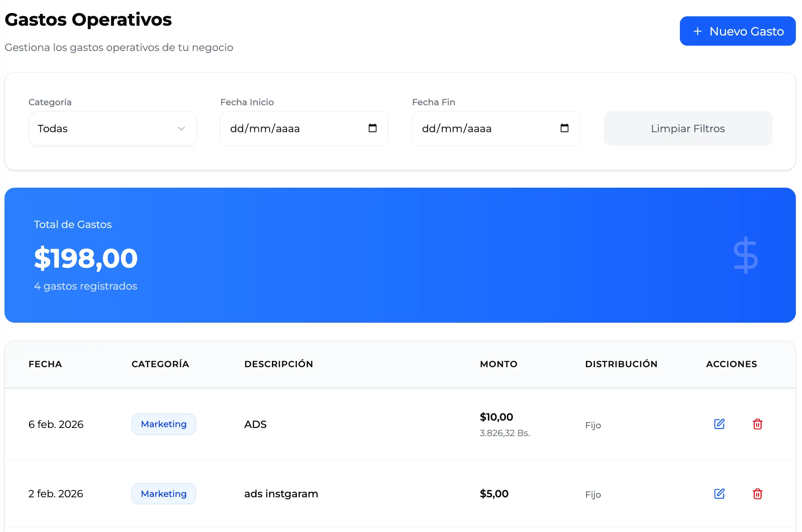Screen dimensions: 802x532
Task: Click the chevron arrow in Categoría select
Action: (181, 129)
